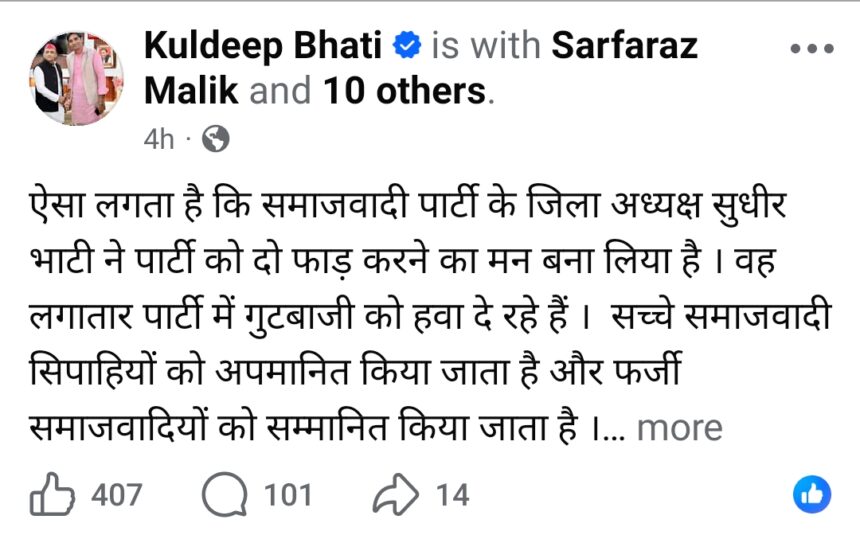View the 14 shares count
The image size is (860, 539).
click(451, 495)
